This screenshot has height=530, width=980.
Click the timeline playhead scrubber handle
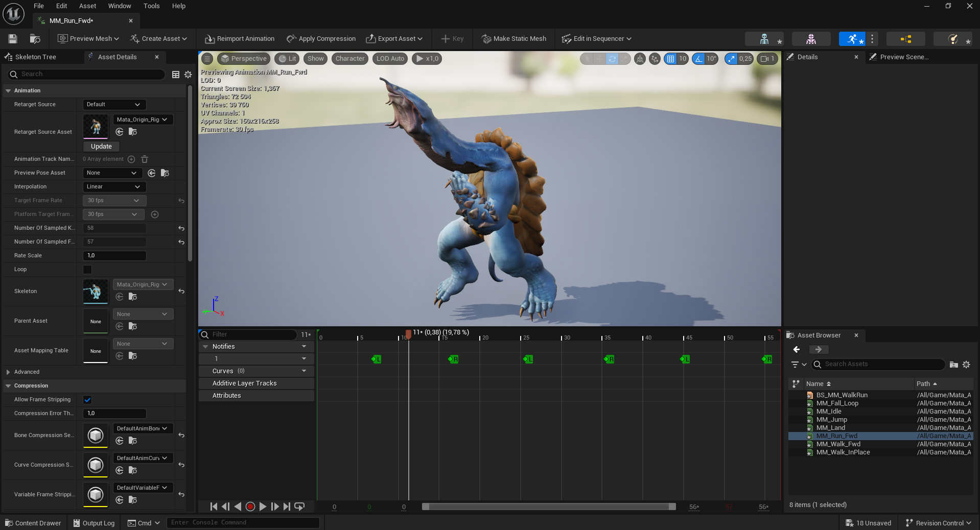pyautogui.click(x=408, y=334)
